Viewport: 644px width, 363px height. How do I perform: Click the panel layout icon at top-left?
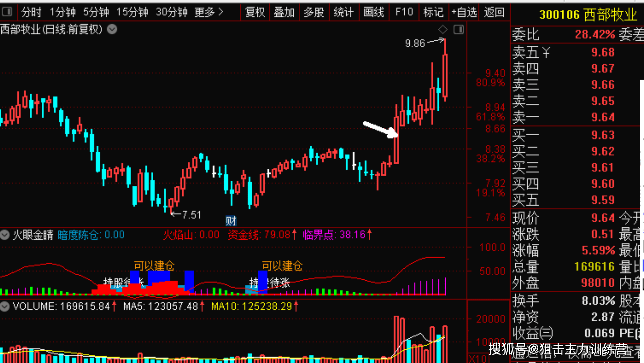pos(7,12)
